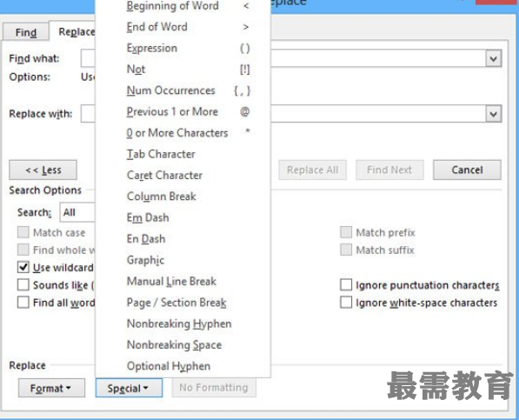
Task: Switch to the Find tab
Action: click(26, 32)
